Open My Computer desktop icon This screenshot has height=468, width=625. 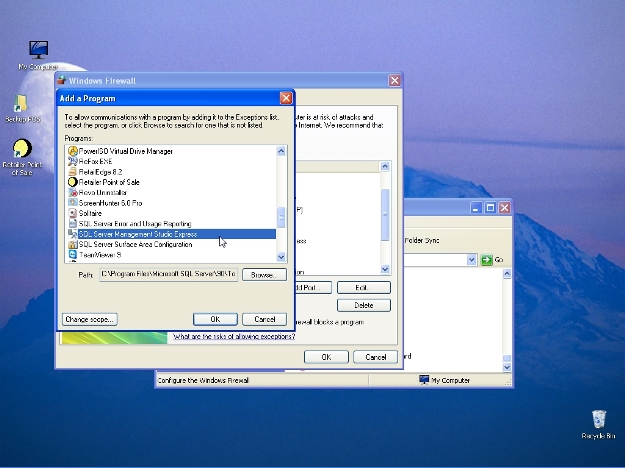(x=38, y=55)
